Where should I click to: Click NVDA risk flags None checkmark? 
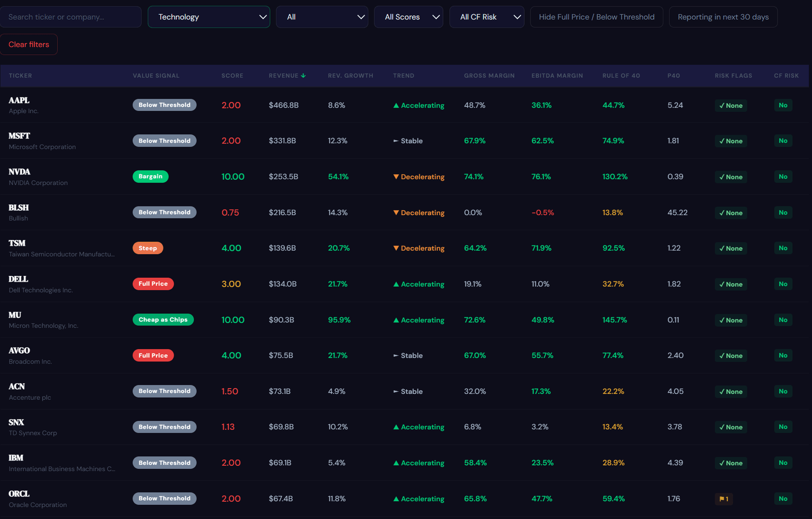pyautogui.click(x=722, y=177)
